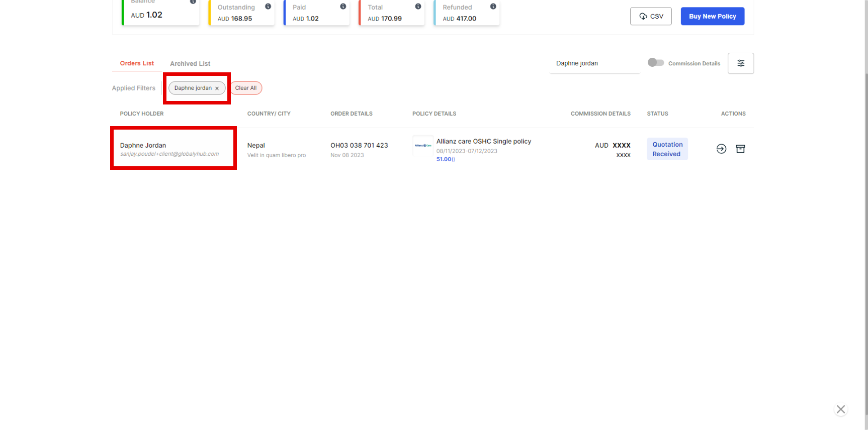Click the Policy Details column header
Viewport: 868px width, 430px height.
[435, 114]
